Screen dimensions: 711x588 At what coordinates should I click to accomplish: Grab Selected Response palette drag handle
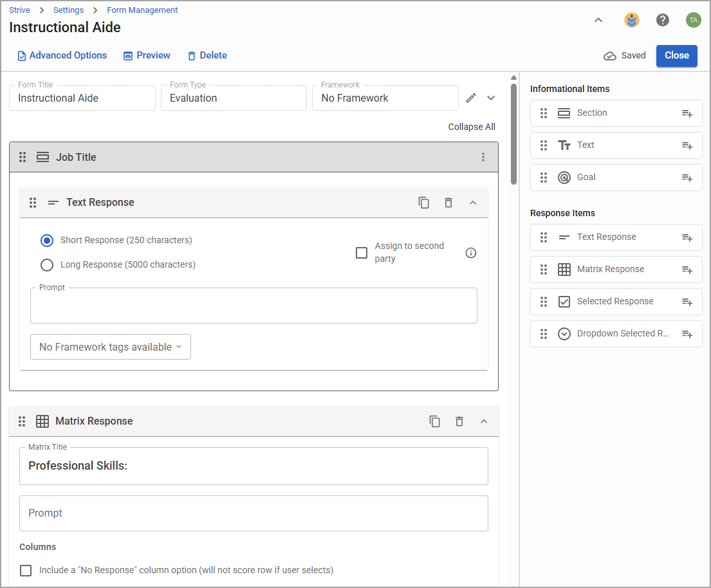click(544, 302)
